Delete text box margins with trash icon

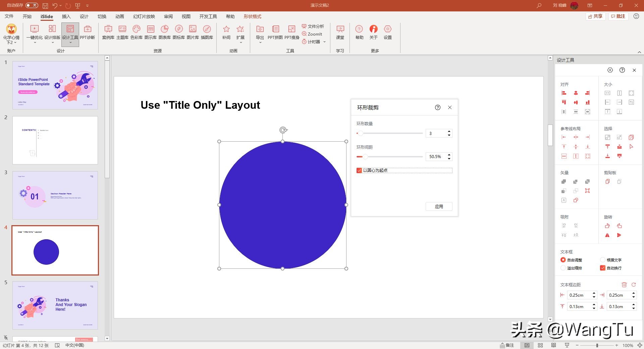(x=624, y=285)
